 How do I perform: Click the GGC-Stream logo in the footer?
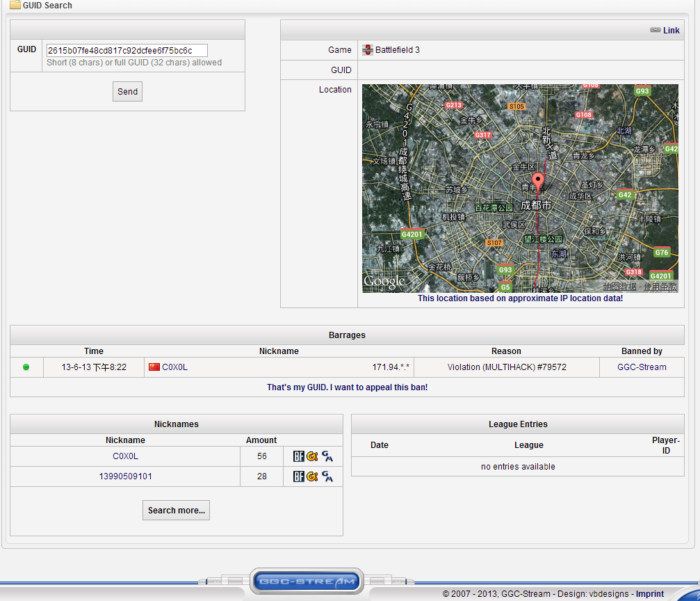tap(306, 581)
